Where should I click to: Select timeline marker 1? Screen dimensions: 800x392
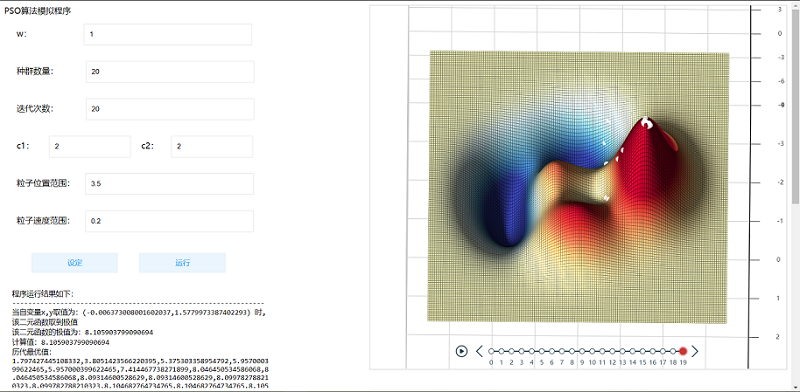click(501, 351)
